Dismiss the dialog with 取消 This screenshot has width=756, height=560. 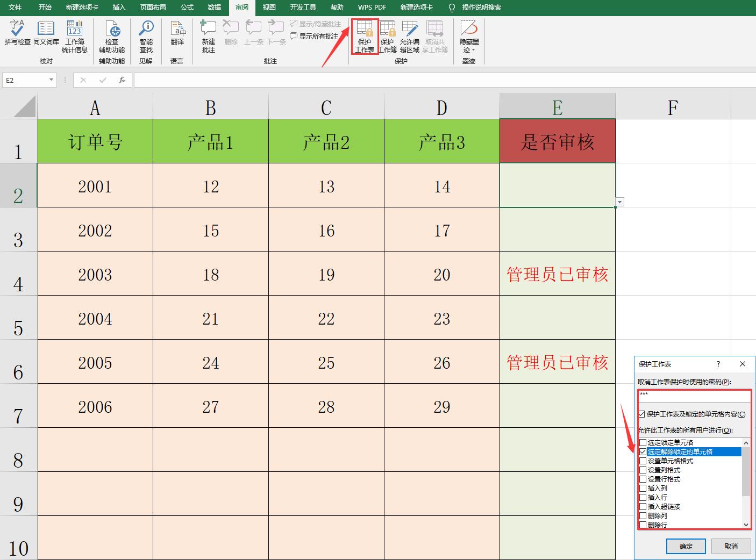[x=731, y=546]
